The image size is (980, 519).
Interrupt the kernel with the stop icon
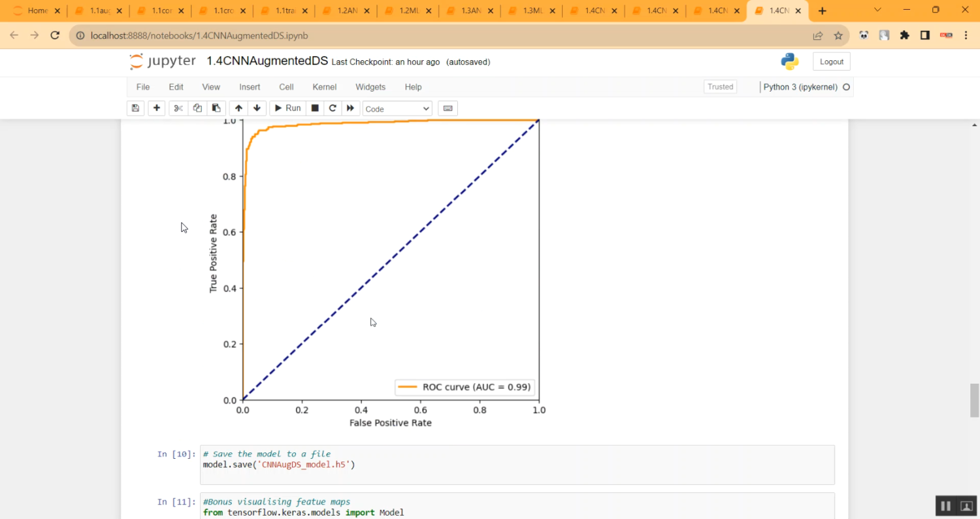pos(315,109)
